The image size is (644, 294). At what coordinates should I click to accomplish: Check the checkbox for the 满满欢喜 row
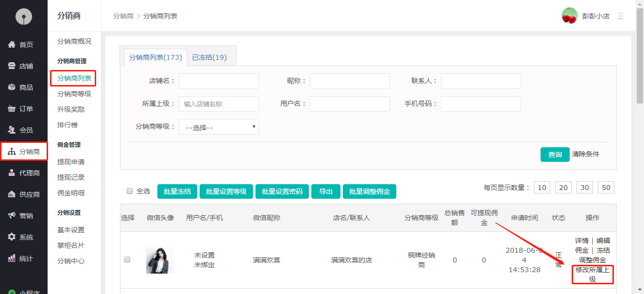coord(127,259)
